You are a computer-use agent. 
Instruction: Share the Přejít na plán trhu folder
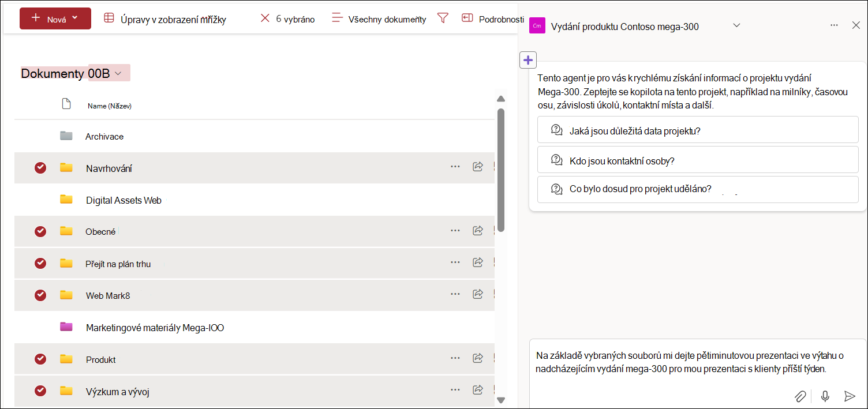pyautogui.click(x=478, y=262)
